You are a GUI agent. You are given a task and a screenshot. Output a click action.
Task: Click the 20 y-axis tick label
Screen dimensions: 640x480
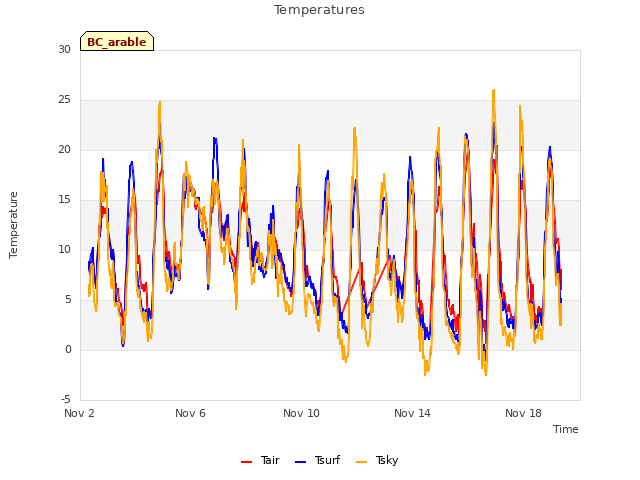tap(64, 149)
